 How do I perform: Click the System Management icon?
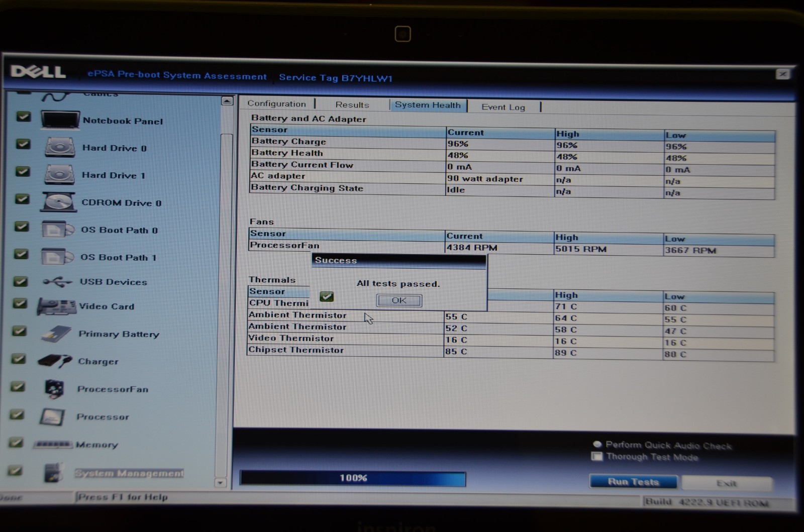point(53,473)
